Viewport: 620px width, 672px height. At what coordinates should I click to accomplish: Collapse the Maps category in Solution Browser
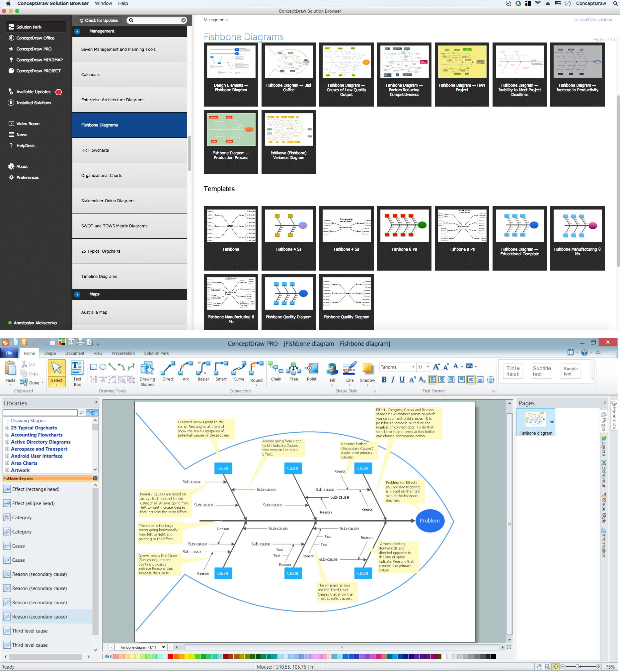(78, 294)
